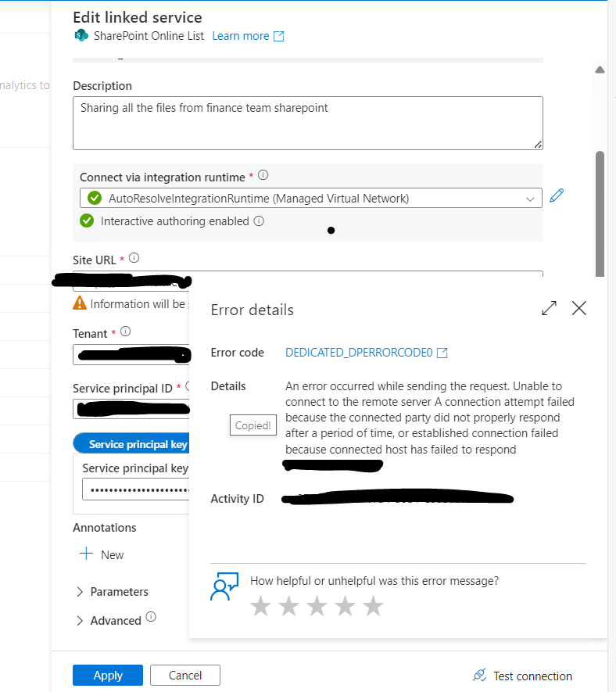Click the Cancel button

point(185,676)
